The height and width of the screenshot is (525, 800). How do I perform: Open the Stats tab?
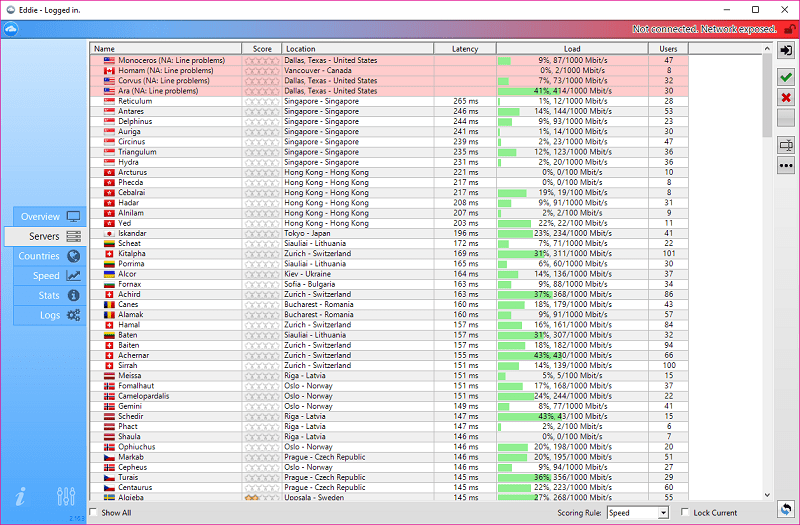tap(49, 295)
